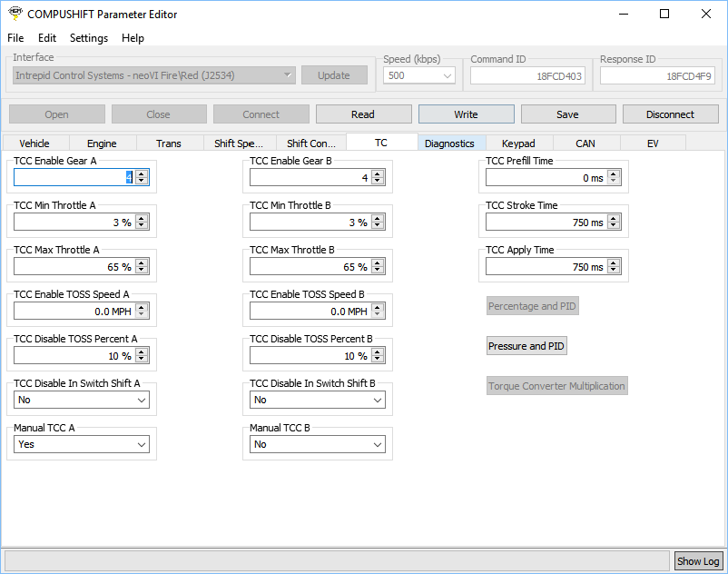Click the COMPUSHIFT app icon in title bar
This screenshot has height=574, width=728.
point(15,14)
